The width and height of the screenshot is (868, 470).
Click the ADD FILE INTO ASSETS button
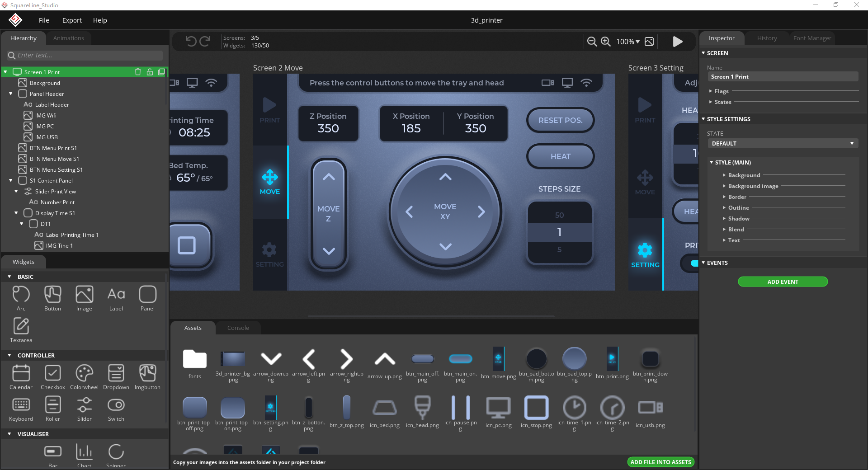click(660, 462)
